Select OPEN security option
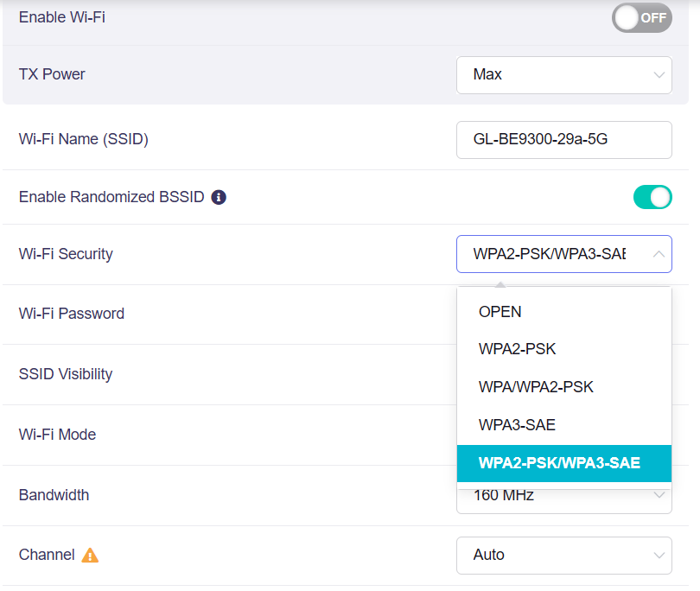Viewport: 700px width, 591px height. coord(500,312)
